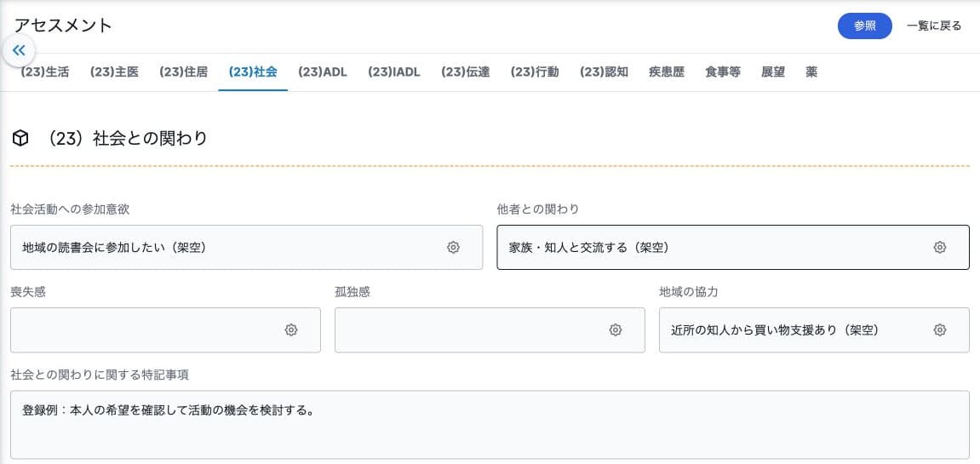Open gear settings for 社会活動への参加意欲 field
Image resolution: width=980 pixels, height=464 pixels.
pos(453,248)
